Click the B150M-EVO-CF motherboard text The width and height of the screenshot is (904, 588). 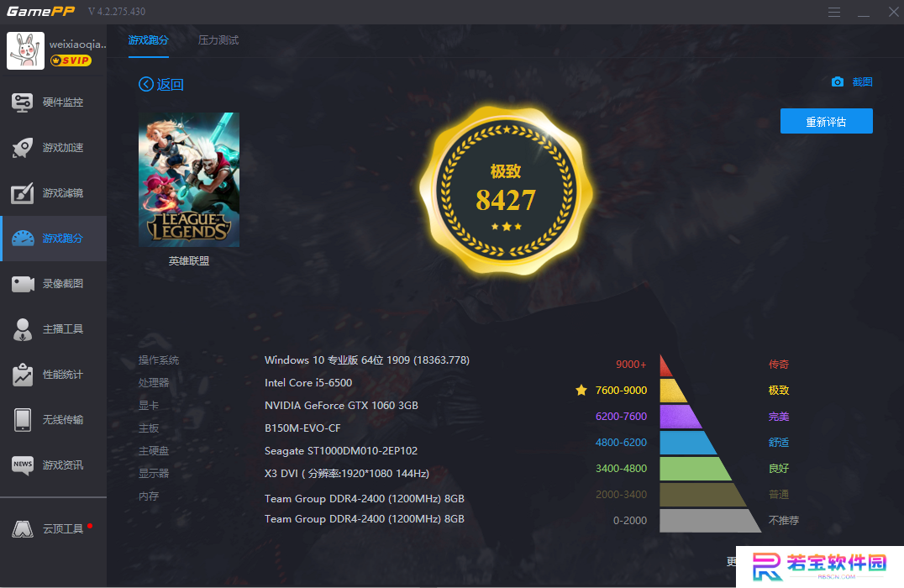[x=302, y=428]
